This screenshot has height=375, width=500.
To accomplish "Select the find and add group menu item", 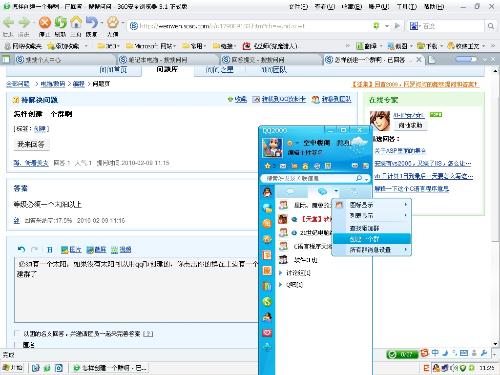I will click(x=372, y=228).
